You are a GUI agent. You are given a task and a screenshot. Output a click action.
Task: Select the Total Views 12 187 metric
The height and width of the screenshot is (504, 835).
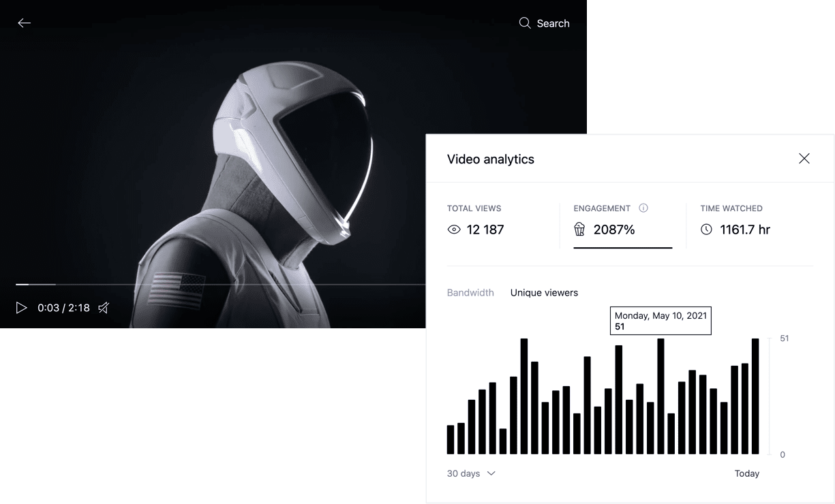(x=485, y=230)
